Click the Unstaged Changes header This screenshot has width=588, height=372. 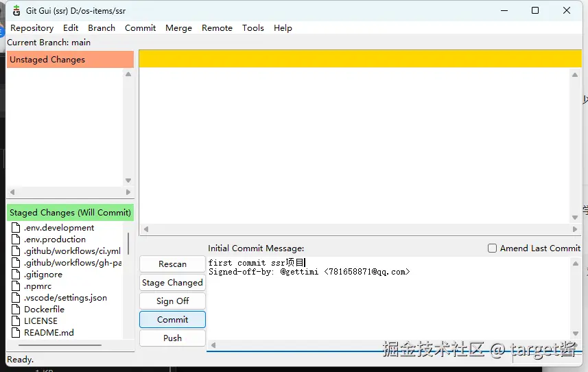(70, 59)
